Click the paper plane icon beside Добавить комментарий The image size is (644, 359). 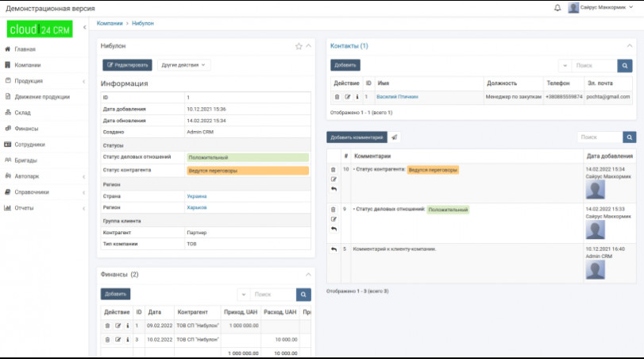(395, 137)
